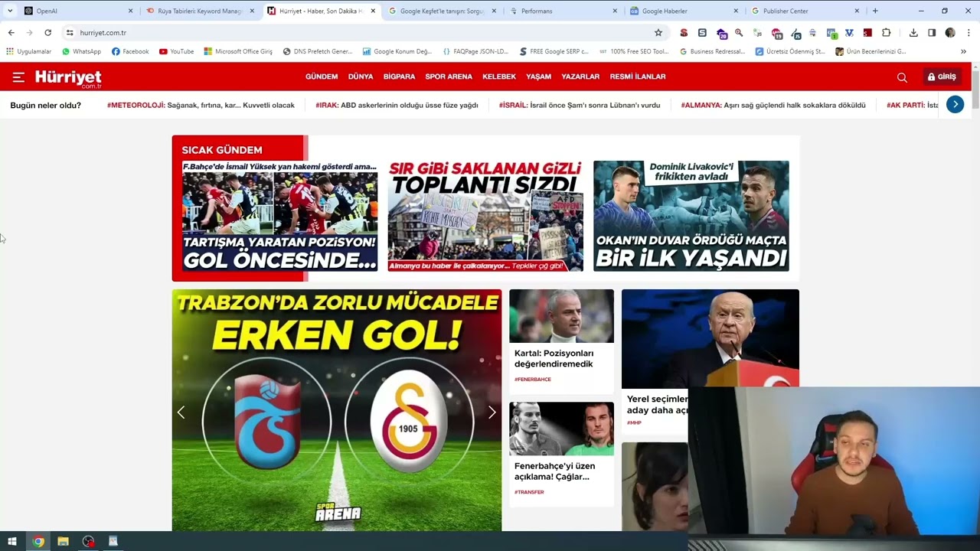
Task: Open the Microsoft Office Giriş bookmark
Action: [238, 51]
